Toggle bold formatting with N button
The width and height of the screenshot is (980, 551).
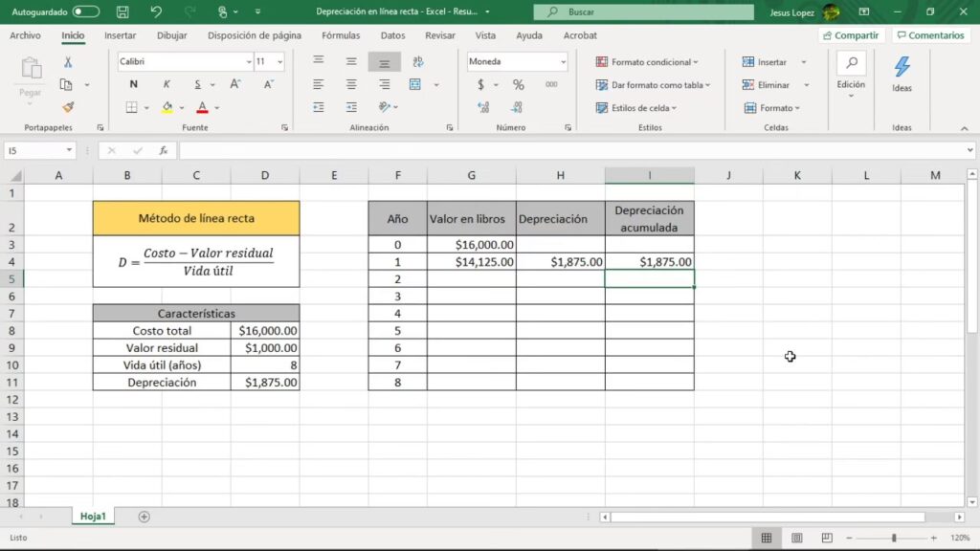(x=133, y=84)
